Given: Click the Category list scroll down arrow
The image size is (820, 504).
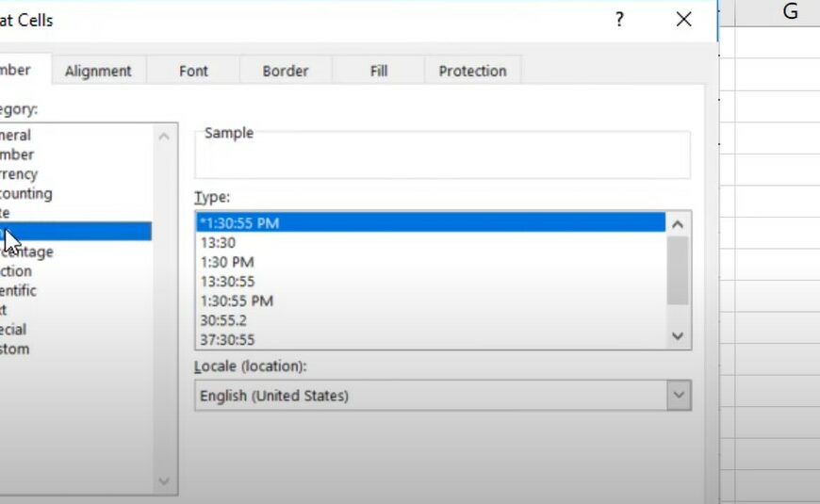Looking at the screenshot, I should coord(164,481).
